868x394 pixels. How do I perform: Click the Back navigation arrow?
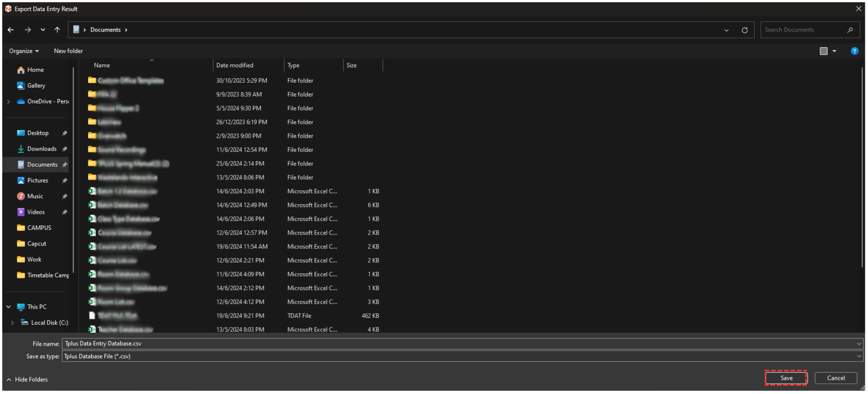(x=11, y=30)
